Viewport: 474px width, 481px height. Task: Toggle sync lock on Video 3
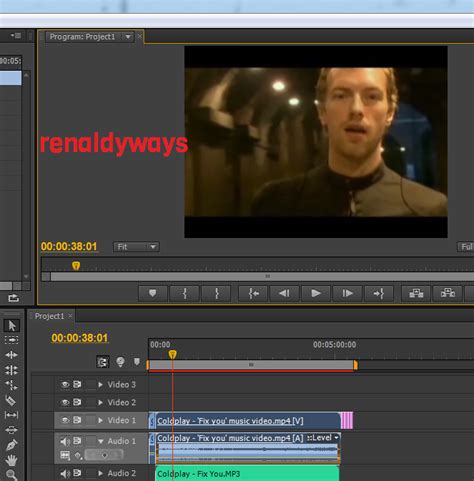pos(77,385)
